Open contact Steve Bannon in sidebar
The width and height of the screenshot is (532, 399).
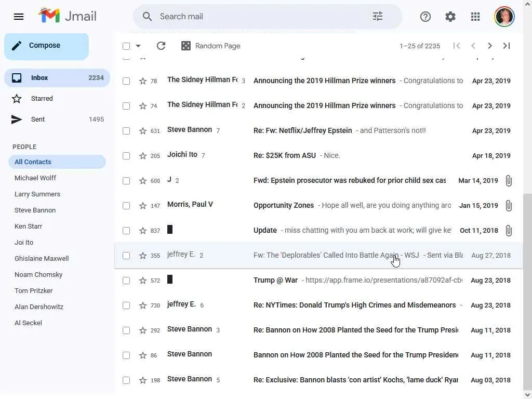(x=35, y=210)
